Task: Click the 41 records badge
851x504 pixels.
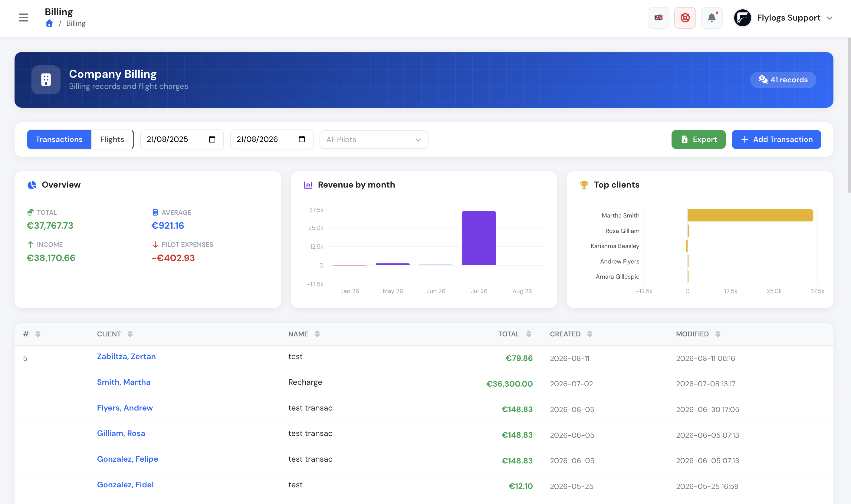Action: 783,80
